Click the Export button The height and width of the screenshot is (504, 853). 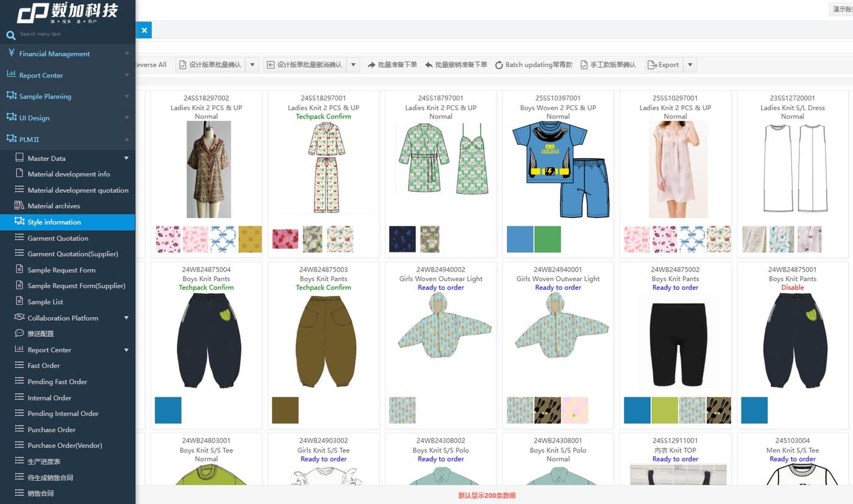pyautogui.click(x=664, y=65)
